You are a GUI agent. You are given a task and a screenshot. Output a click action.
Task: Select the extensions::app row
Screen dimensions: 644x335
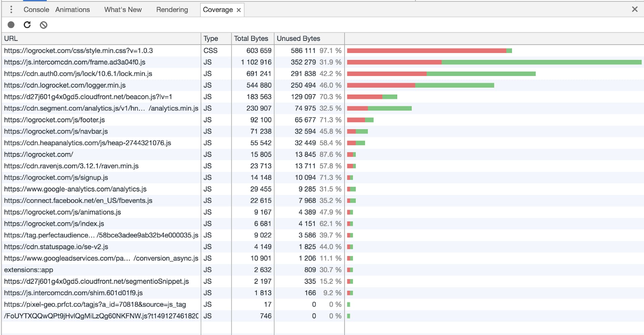(29, 270)
